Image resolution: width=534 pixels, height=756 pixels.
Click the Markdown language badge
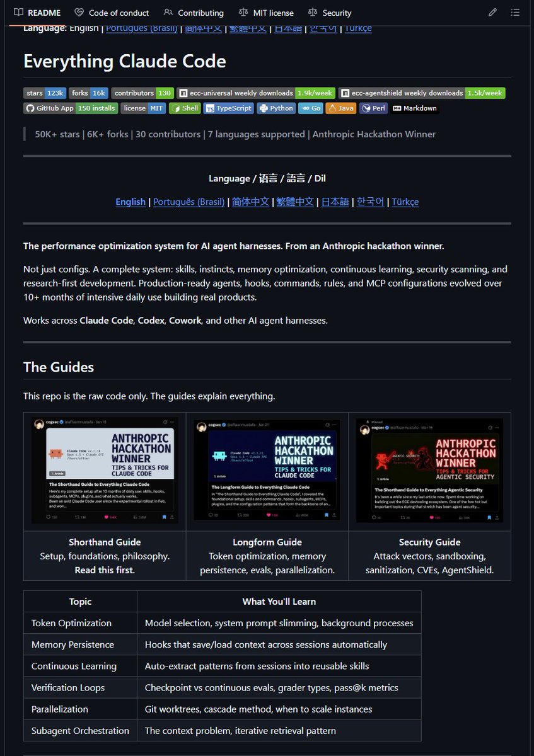[x=415, y=108]
